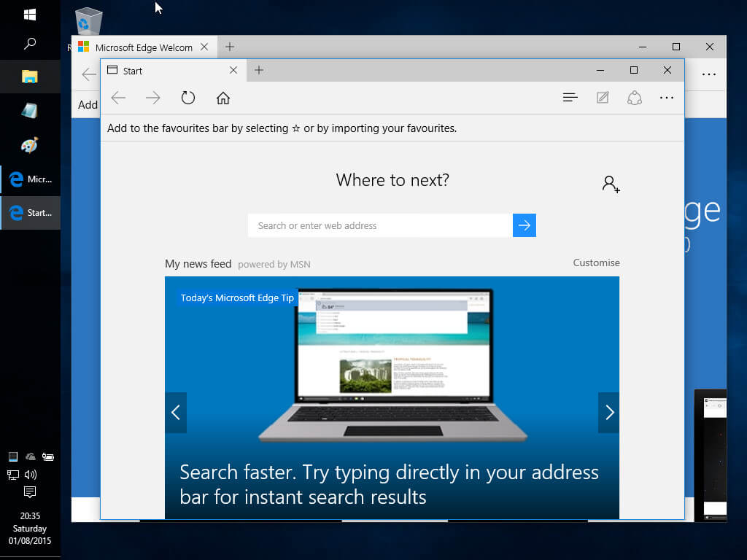The width and height of the screenshot is (747, 560).
Task: Open File Explorer from the taskbar
Action: (29, 77)
